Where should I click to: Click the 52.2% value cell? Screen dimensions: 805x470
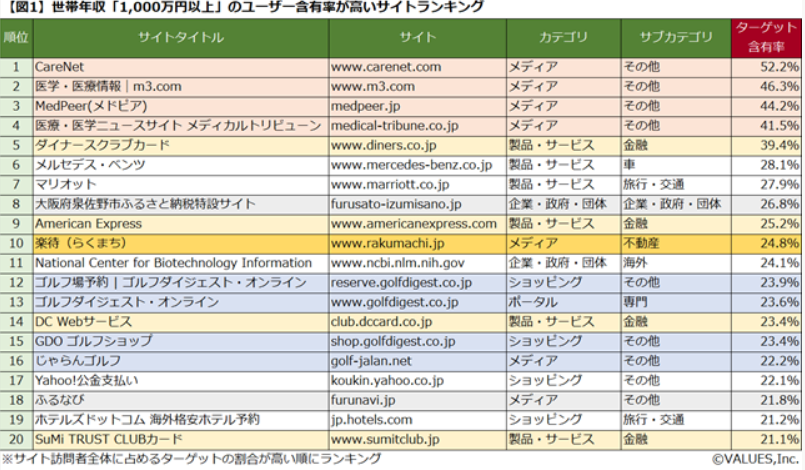click(x=766, y=67)
